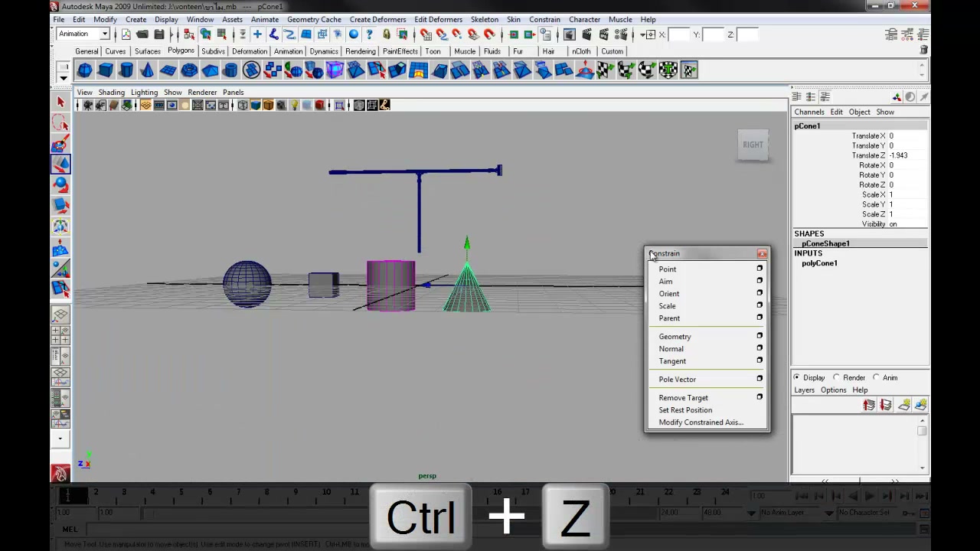Click the open scene folder icon
The image size is (980, 551).
[142, 34]
